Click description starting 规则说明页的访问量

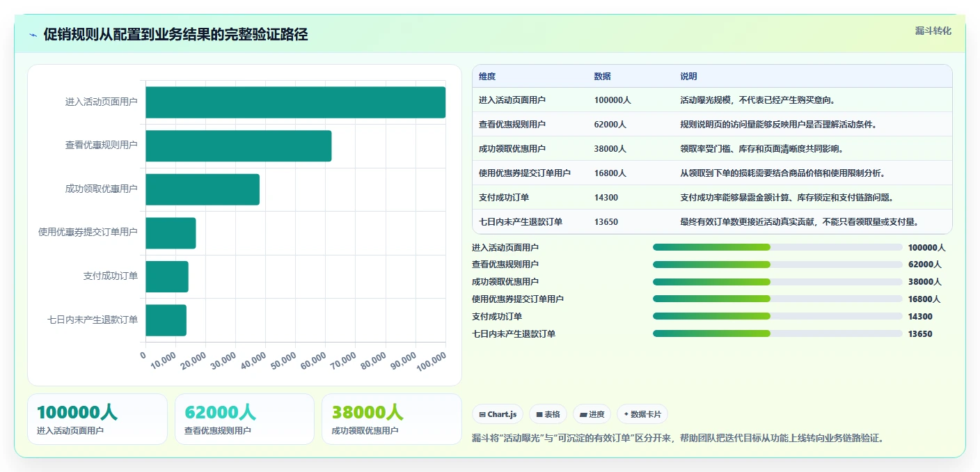(778, 125)
